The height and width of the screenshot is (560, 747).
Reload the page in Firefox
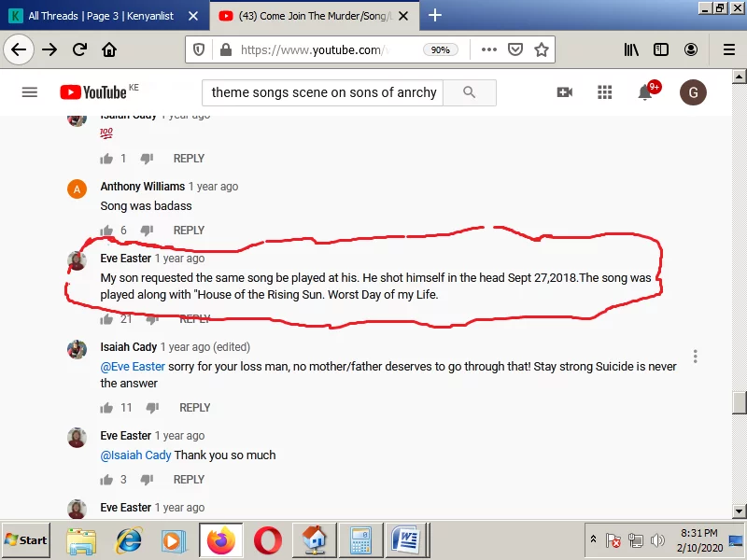[x=80, y=49]
